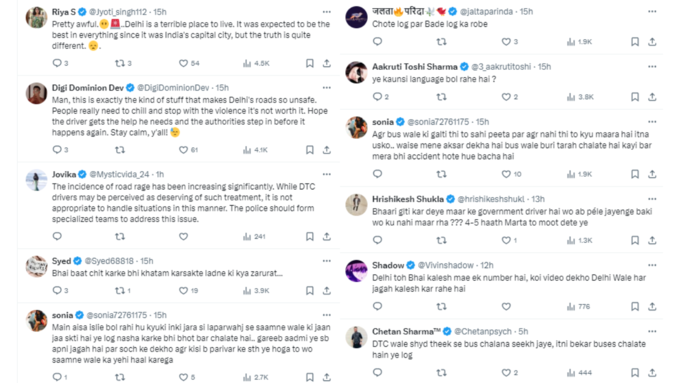
Task: Like Hrishikesh Shukla's tweet
Action: point(506,240)
